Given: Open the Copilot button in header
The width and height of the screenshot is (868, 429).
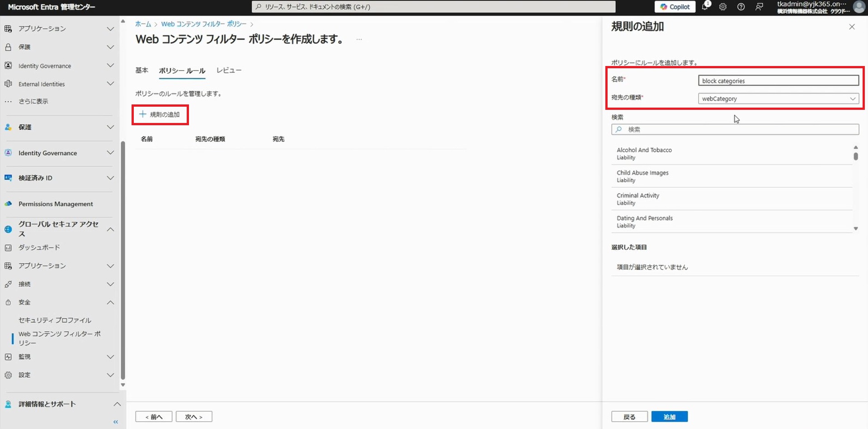Looking at the screenshot, I should (675, 7).
